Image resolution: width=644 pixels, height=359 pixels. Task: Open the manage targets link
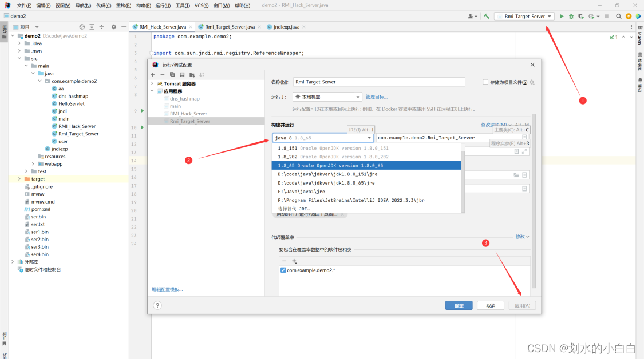click(376, 97)
